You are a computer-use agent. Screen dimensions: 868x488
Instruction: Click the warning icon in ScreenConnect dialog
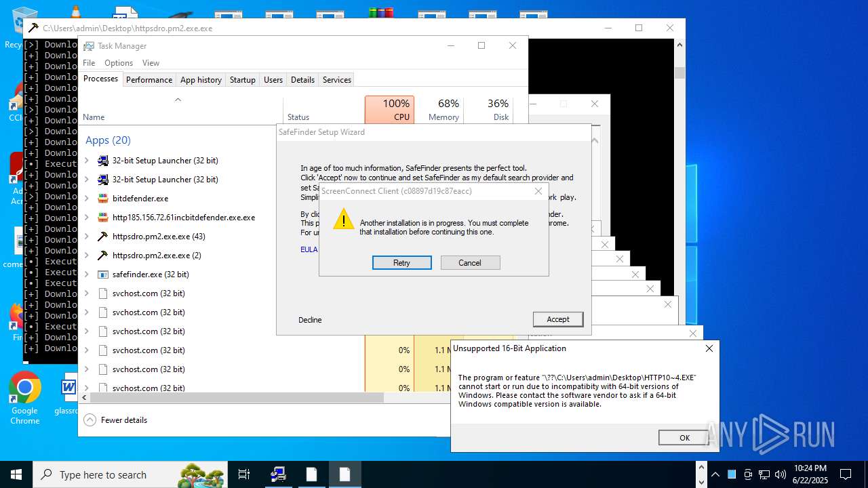tap(344, 219)
